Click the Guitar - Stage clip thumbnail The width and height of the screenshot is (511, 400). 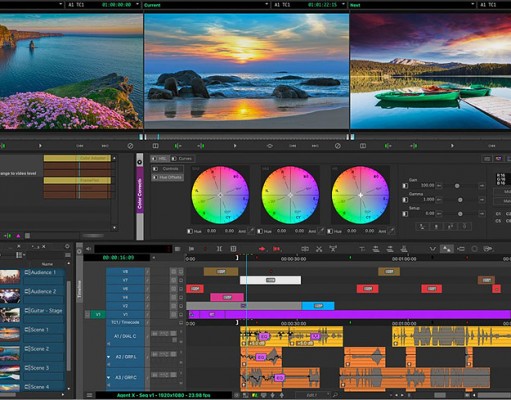(x=10, y=315)
